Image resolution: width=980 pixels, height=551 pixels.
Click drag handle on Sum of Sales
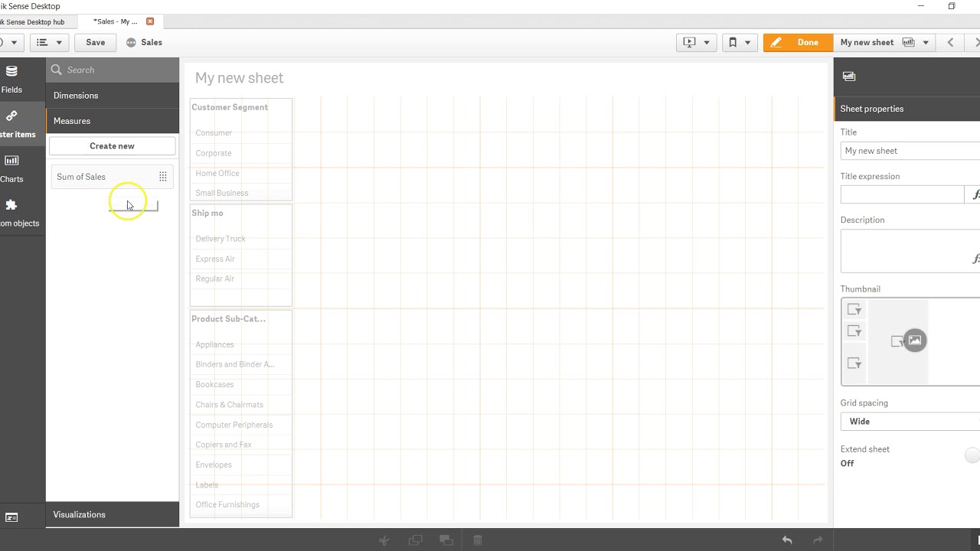(162, 177)
